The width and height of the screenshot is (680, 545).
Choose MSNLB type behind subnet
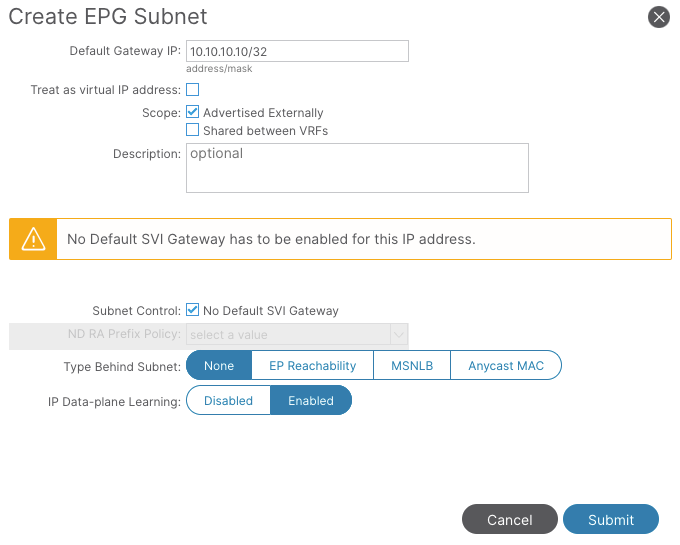(412, 366)
